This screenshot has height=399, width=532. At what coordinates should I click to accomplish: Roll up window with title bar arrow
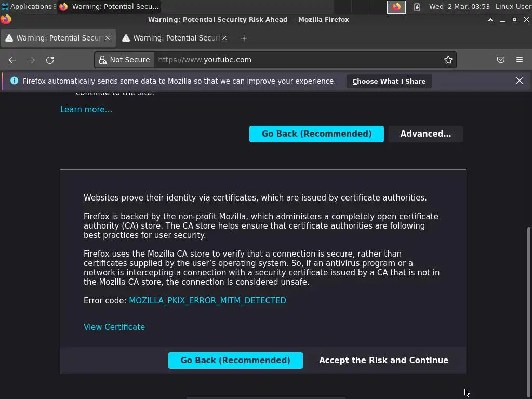[x=490, y=20]
